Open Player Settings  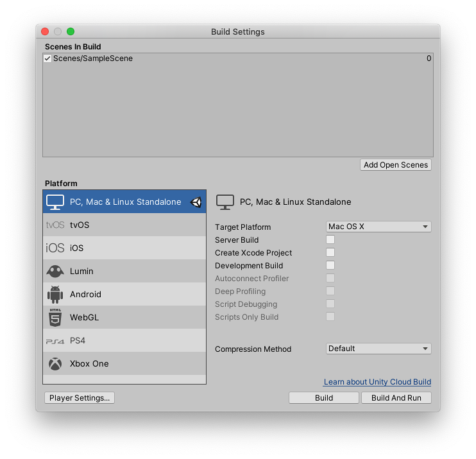80,398
